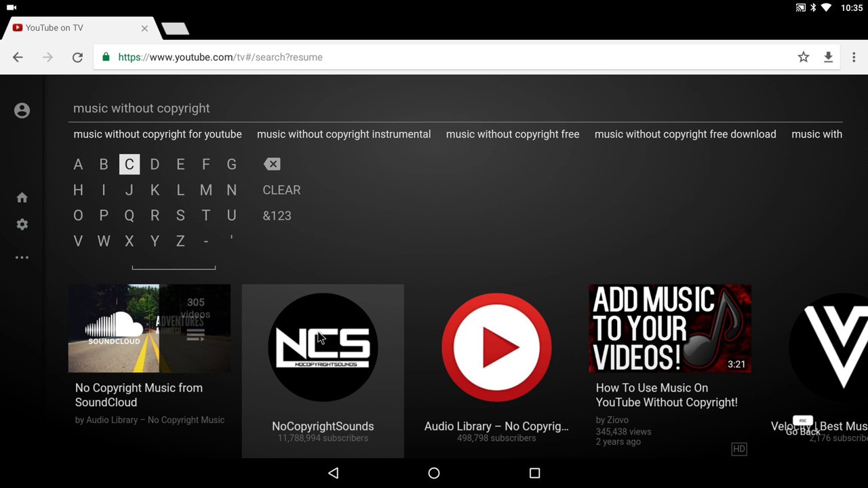Open the Audio Library channel red play logo

496,347
